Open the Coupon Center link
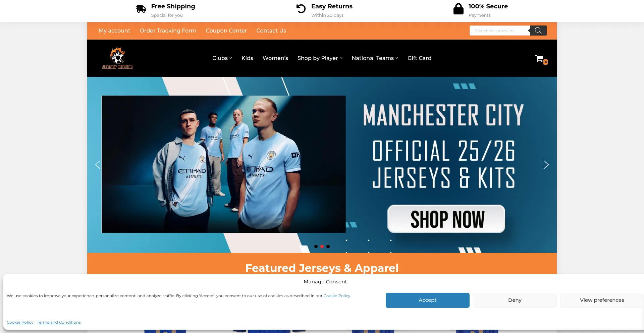 click(x=226, y=31)
